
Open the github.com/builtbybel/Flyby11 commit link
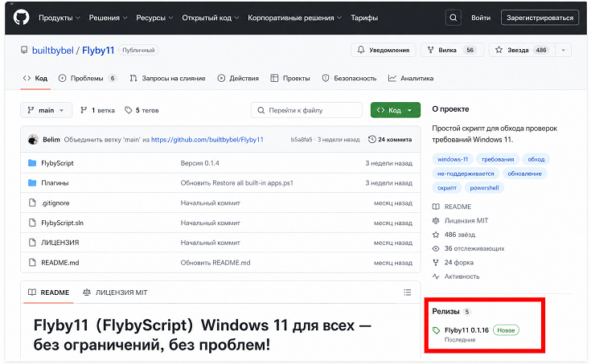tap(207, 140)
